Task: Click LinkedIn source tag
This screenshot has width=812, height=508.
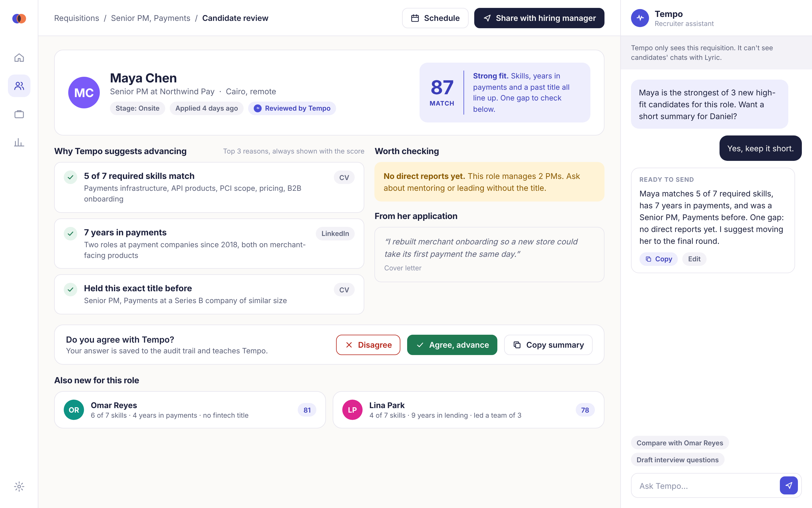Action: (335, 233)
